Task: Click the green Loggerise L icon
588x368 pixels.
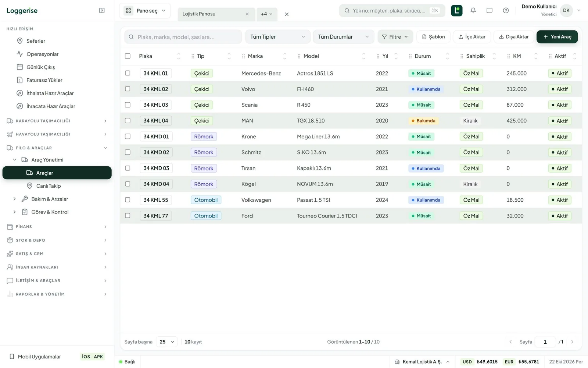Action: pyautogui.click(x=456, y=11)
